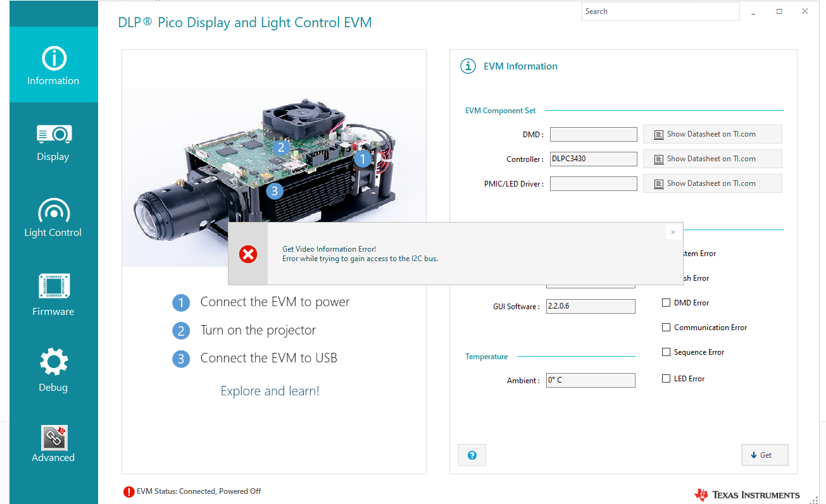Viewport: 826px width, 504px height.
Task: Click the Search box in title bar
Action: pos(661,11)
